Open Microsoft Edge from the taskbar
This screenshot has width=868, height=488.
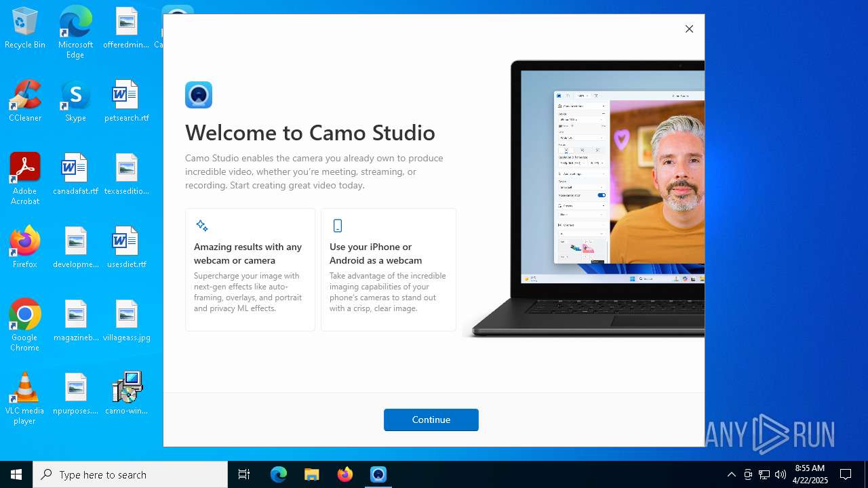[279, 474]
